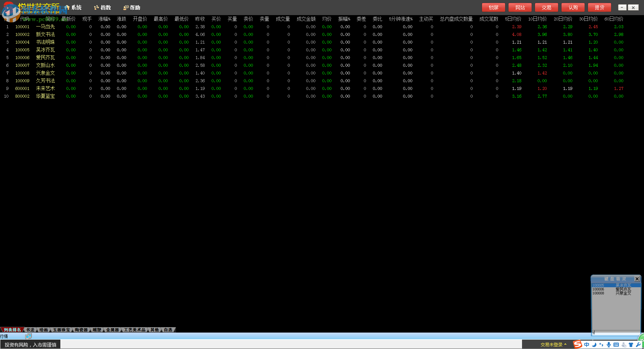Select 100005 吴冰齐瓦 in keyboard wizard list
This screenshot has width=644, height=349.
(615, 285)
